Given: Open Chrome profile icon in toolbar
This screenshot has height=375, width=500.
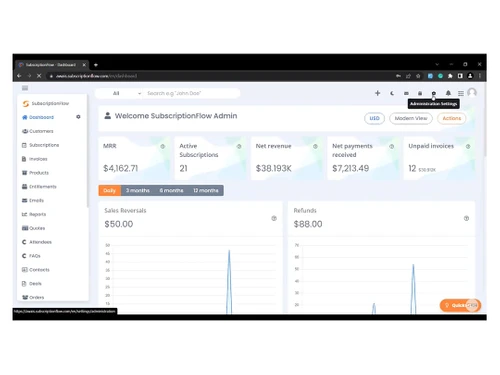Looking at the screenshot, I should 470,76.
